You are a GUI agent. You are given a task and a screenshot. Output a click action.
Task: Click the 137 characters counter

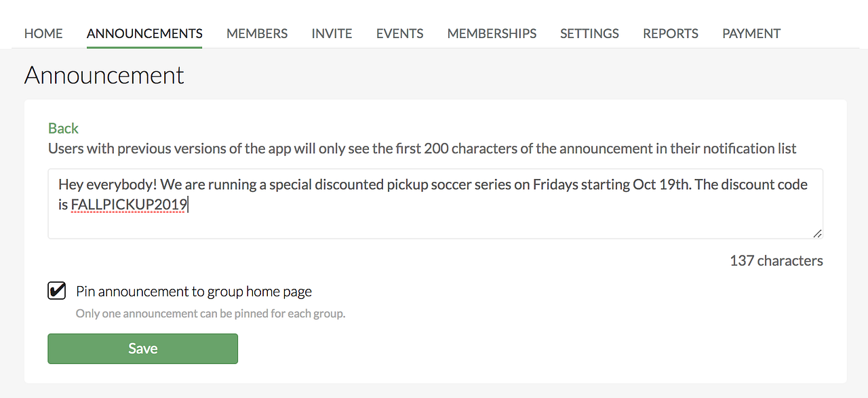776,260
